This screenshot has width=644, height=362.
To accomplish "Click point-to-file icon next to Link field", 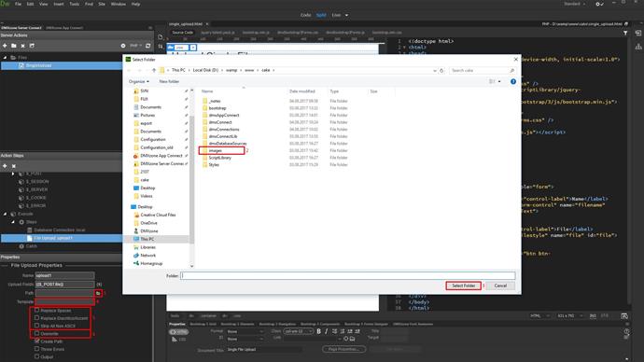I will pyautogui.click(x=346, y=339).
